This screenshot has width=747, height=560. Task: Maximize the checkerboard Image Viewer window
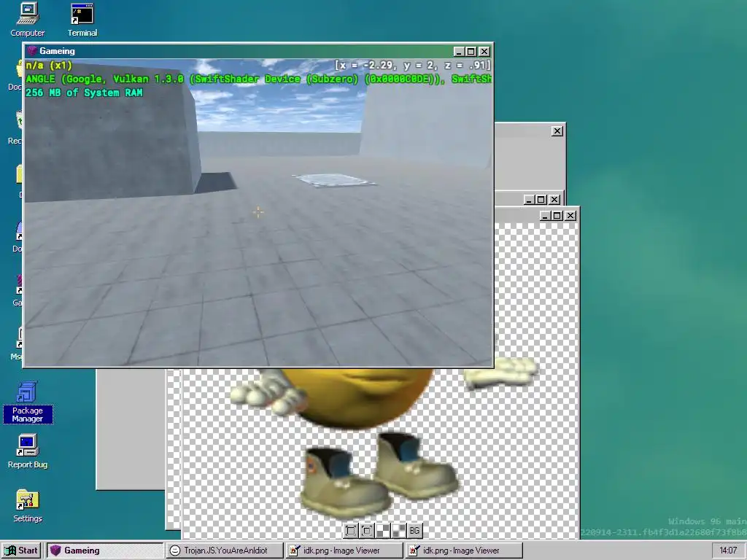coord(557,216)
